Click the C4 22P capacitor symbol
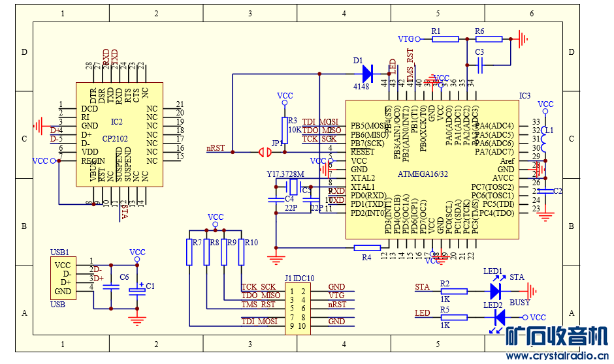The height and width of the screenshot is (364, 614). point(276,200)
